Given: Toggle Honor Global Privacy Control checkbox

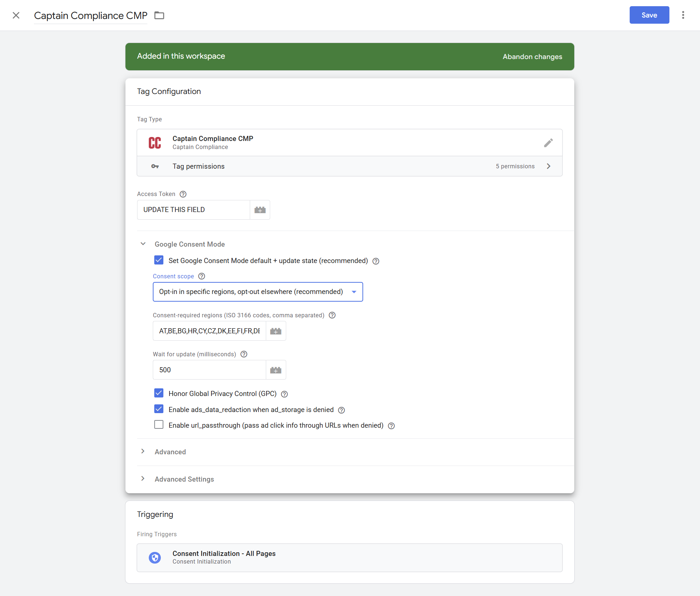Looking at the screenshot, I should 159,393.
